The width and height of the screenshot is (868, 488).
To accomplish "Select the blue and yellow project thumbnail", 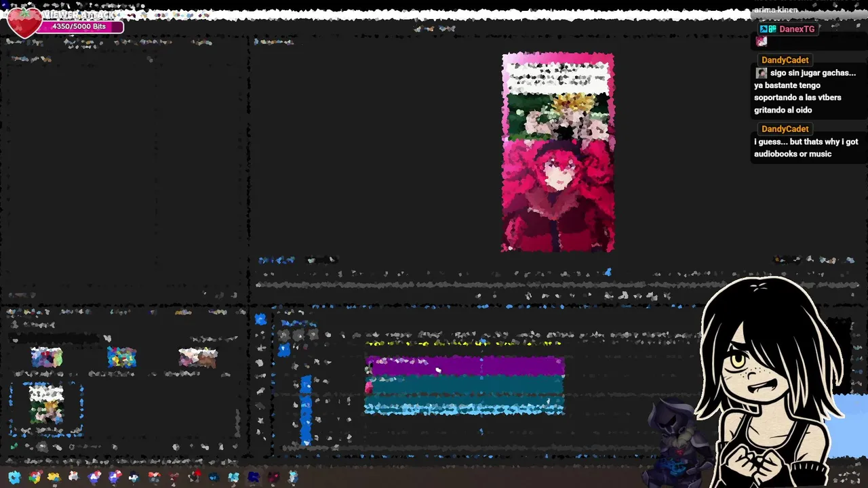I will 122,357.
